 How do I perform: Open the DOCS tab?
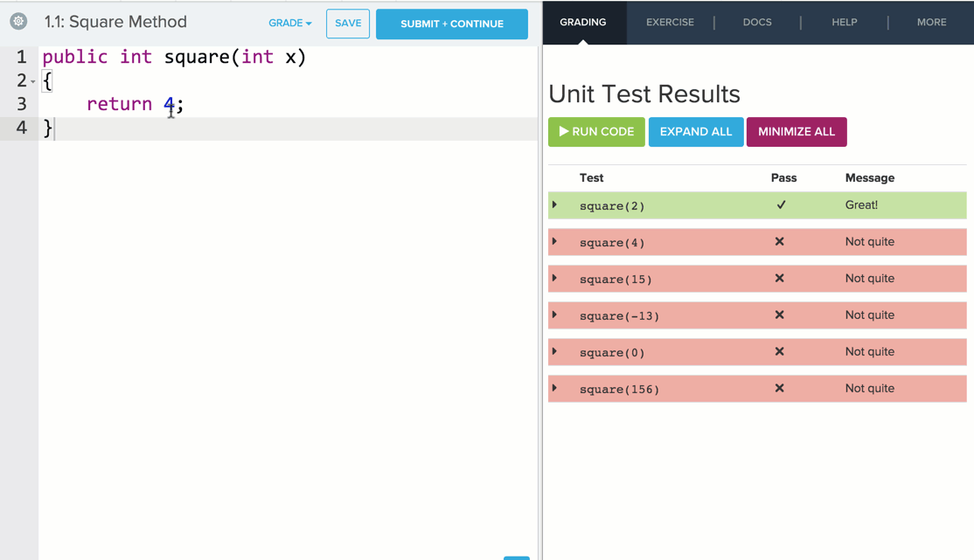click(757, 23)
